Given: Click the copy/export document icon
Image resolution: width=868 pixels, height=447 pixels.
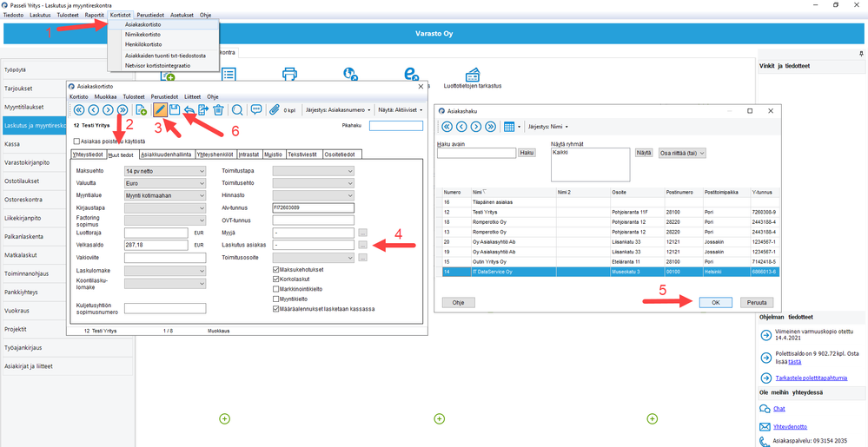Looking at the screenshot, I should [x=203, y=109].
